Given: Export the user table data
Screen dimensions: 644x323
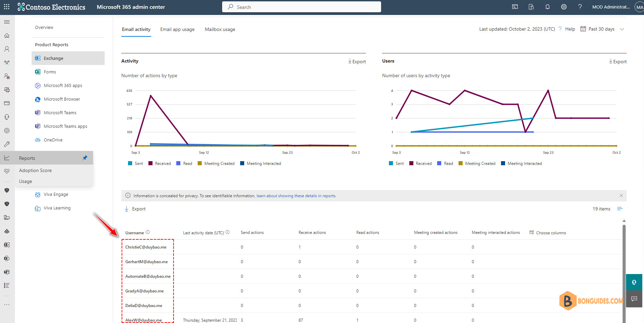Looking at the screenshot, I should (135, 209).
